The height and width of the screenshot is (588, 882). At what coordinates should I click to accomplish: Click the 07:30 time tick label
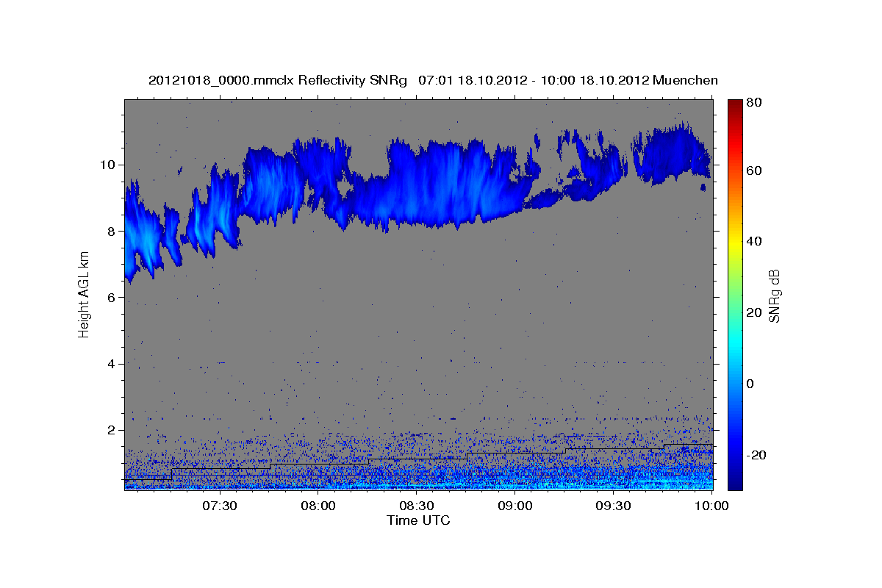tap(219, 506)
